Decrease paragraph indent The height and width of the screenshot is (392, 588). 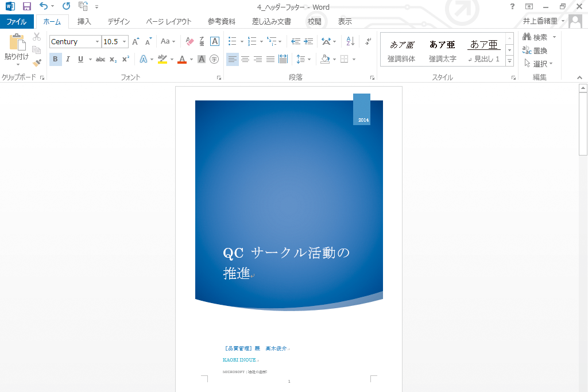pos(296,41)
